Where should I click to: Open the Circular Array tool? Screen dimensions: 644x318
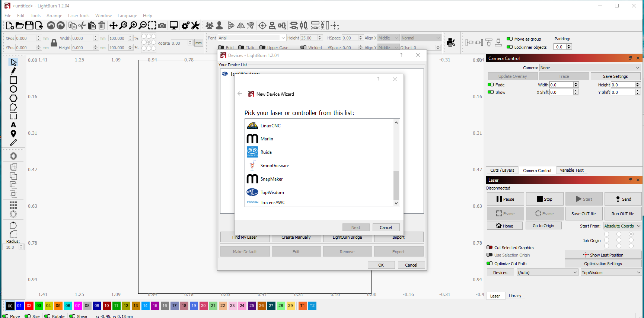[x=13, y=214]
